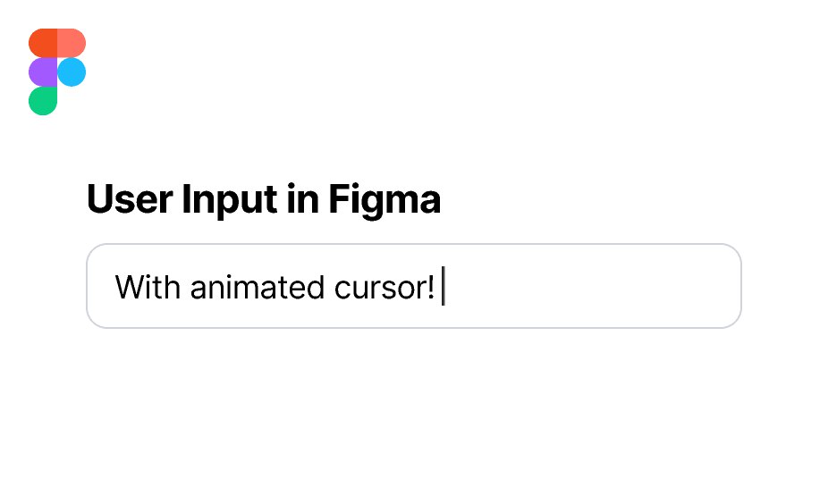The image size is (828, 504).
Task: Click the word "With" inside the input
Action: coord(148,287)
